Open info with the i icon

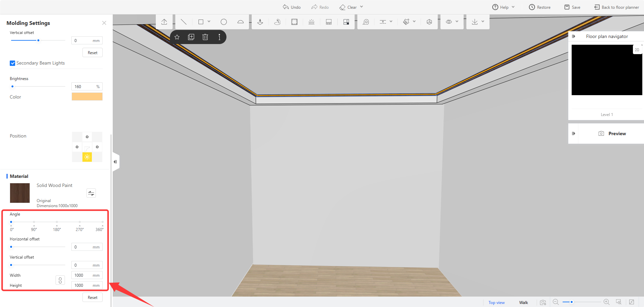(x=219, y=37)
